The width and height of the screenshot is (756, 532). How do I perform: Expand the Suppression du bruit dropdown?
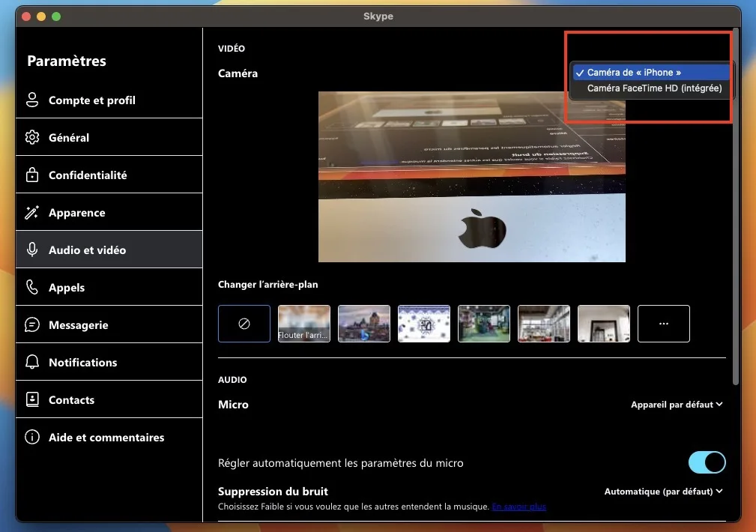pos(662,491)
